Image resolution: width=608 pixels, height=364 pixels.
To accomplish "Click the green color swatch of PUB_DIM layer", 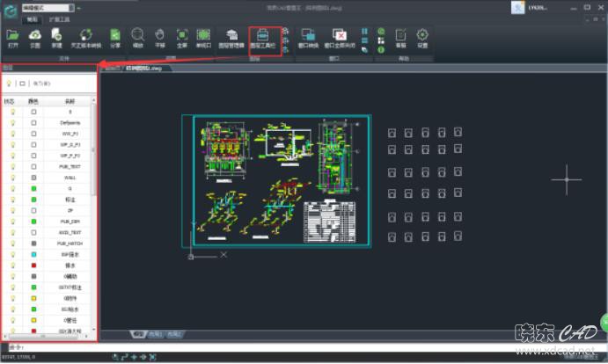I will click(x=33, y=221).
